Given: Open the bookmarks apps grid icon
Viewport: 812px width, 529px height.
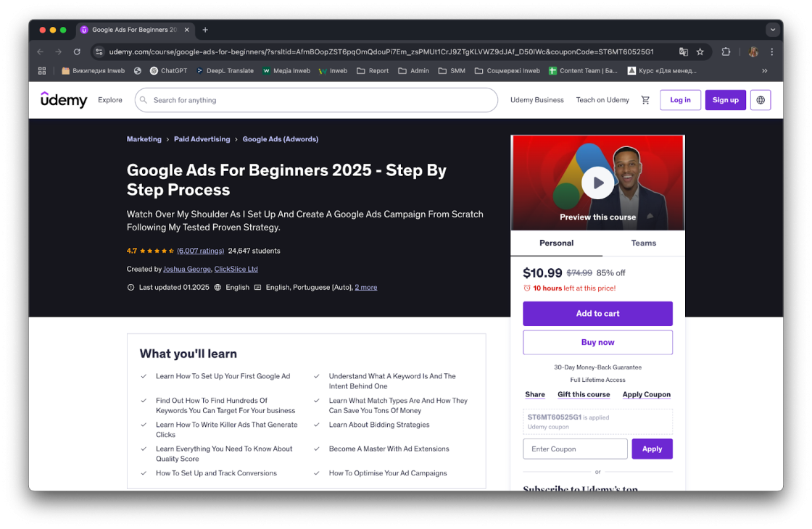Looking at the screenshot, I should point(42,71).
